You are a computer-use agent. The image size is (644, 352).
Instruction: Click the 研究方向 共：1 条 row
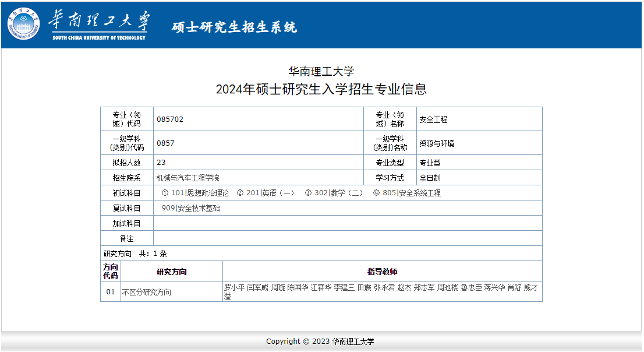[321, 254]
